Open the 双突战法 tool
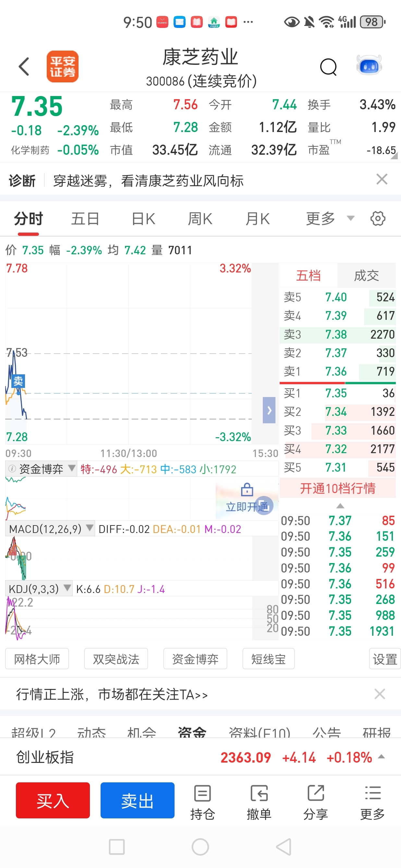This screenshot has height=868, width=401. (116, 659)
